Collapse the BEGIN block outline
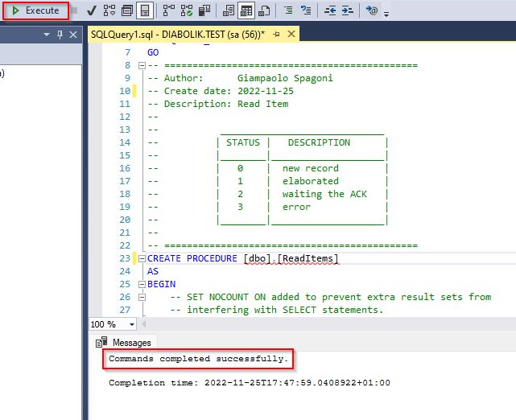Image resolution: width=516 pixels, height=420 pixels. pos(142,285)
